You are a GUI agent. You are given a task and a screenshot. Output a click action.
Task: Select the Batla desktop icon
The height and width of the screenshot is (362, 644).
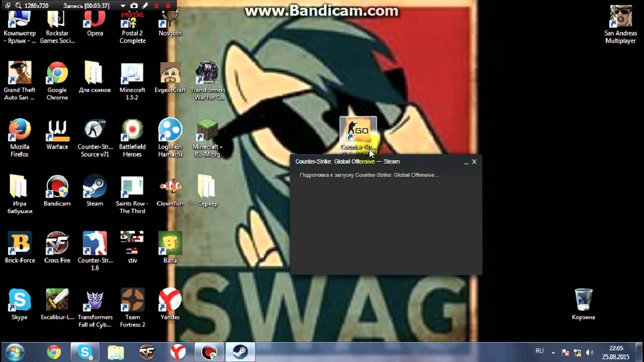(170, 248)
